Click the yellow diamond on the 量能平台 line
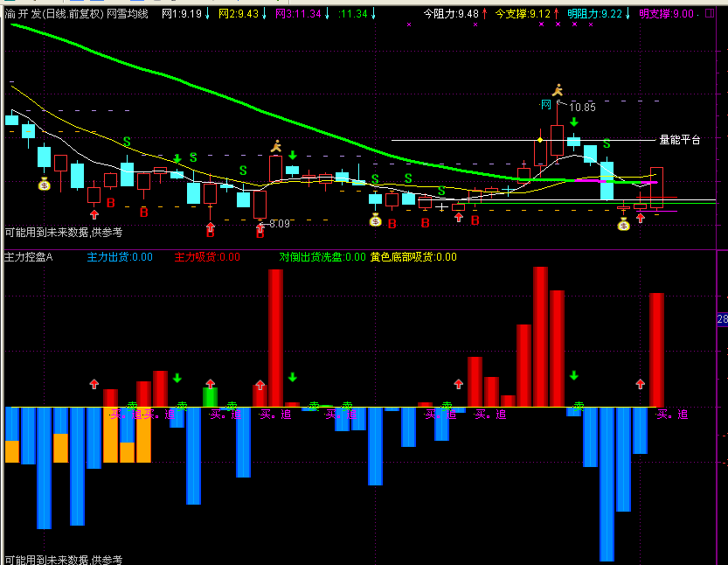The height and width of the screenshot is (565, 728). coord(540,140)
